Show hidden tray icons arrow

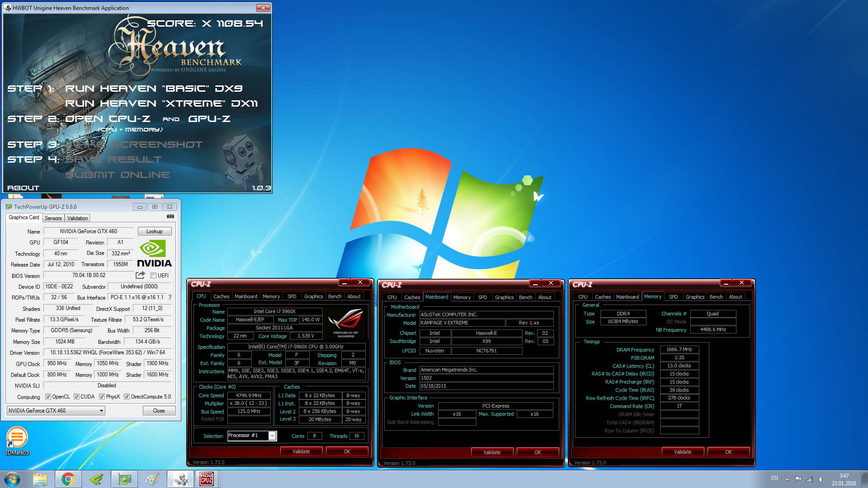pyautogui.click(x=787, y=479)
